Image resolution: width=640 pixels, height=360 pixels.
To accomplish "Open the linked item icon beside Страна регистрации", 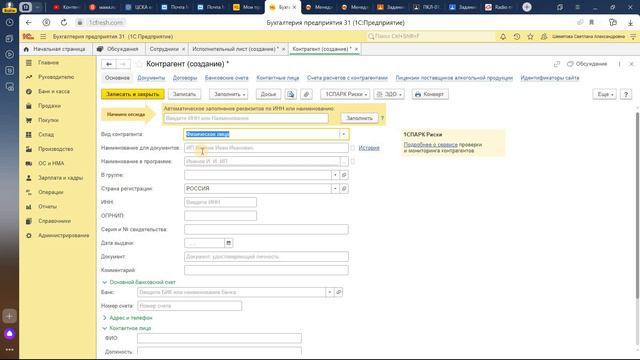I will point(344,189).
